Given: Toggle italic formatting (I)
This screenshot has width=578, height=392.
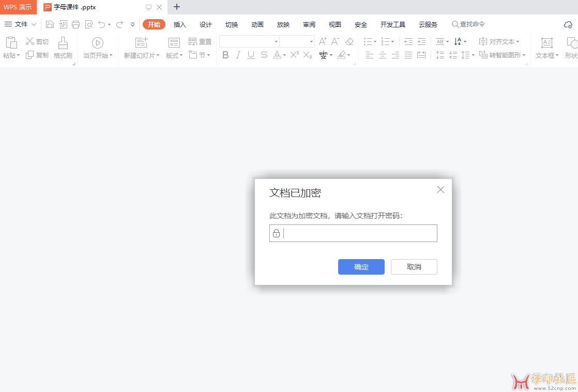Looking at the screenshot, I should pos(238,55).
